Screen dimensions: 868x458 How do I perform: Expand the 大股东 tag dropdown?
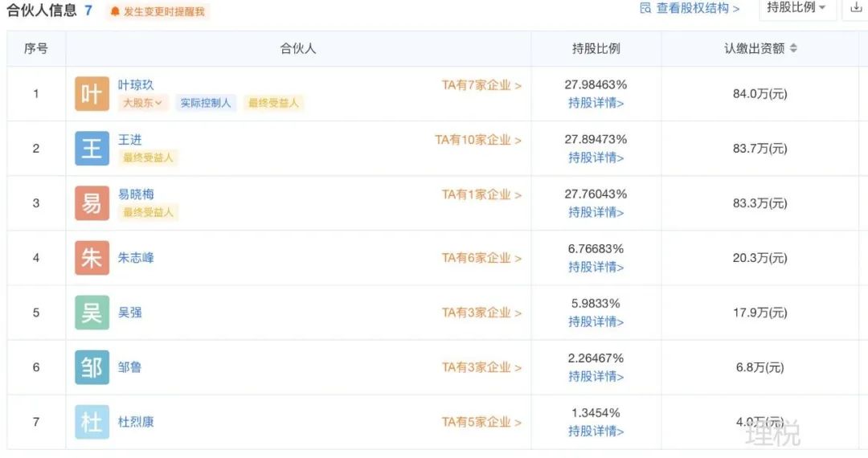click(x=143, y=103)
